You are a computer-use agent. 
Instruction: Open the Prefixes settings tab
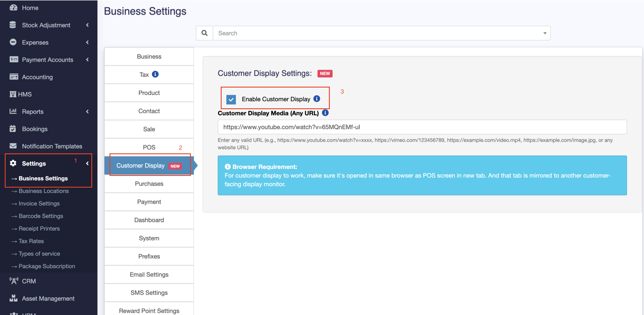[149, 256]
